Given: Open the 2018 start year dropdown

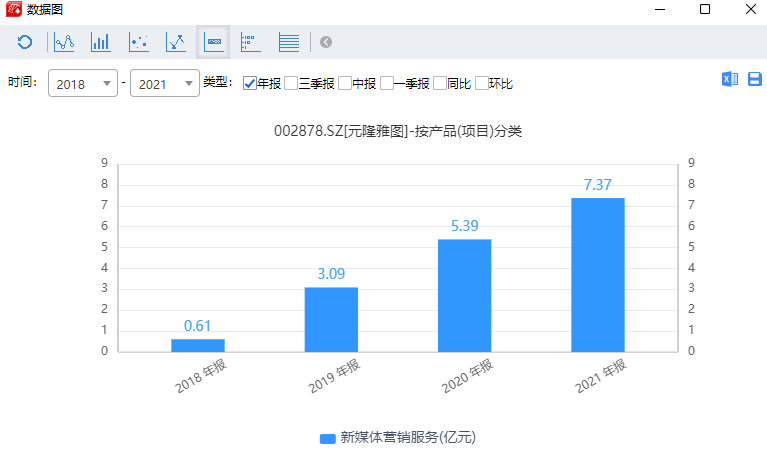Looking at the screenshot, I should pyautogui.click(x=83, y=85).
